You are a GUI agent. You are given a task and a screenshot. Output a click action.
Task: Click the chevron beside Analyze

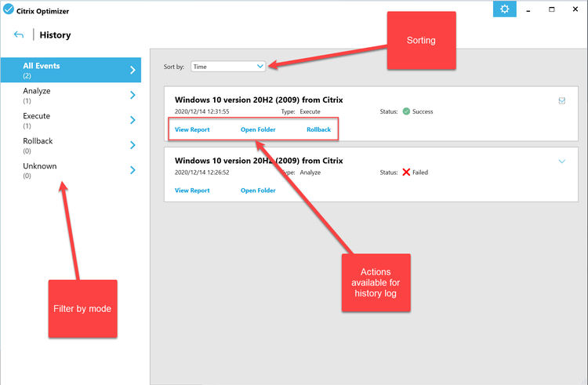tap(132, 95)
